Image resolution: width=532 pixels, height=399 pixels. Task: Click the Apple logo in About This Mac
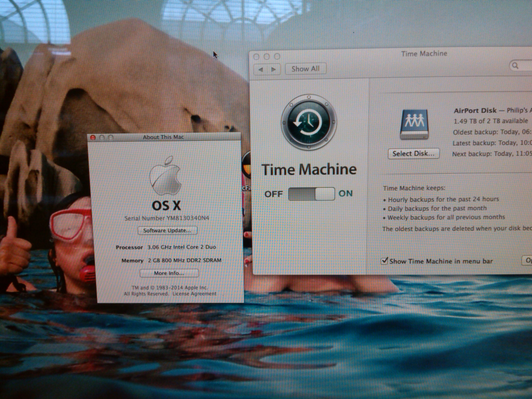[x=165, y=175]
